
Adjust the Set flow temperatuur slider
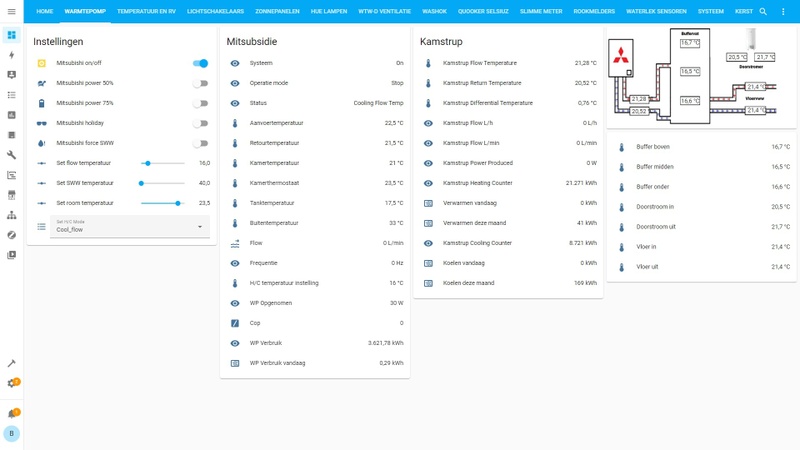pyautogui.click(x=163, y=163)
